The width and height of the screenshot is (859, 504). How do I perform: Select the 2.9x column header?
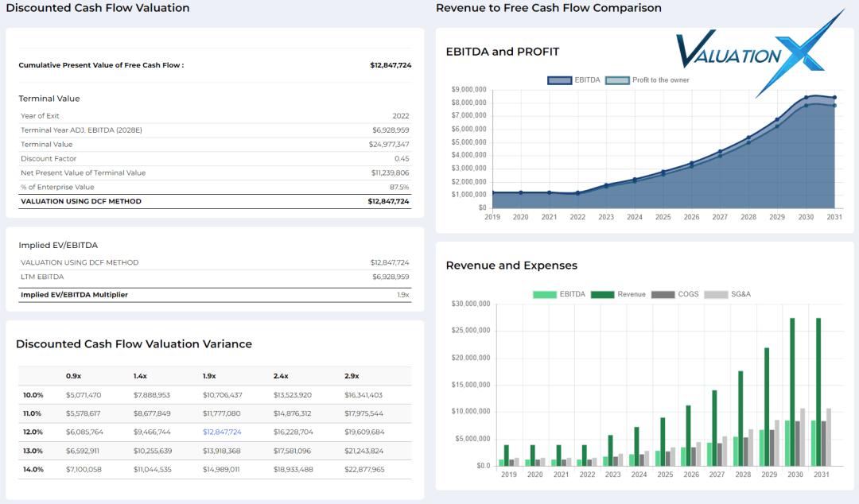(x=352, y=376)
